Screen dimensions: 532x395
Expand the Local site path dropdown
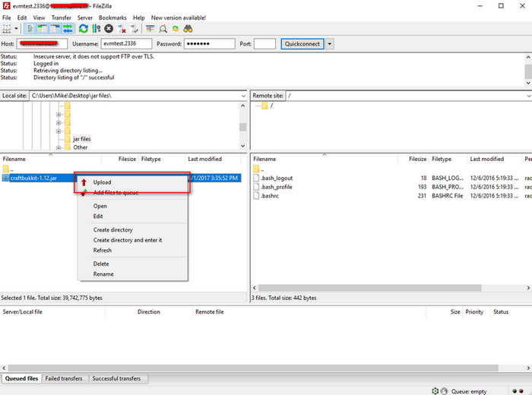(x=243, y=96)
